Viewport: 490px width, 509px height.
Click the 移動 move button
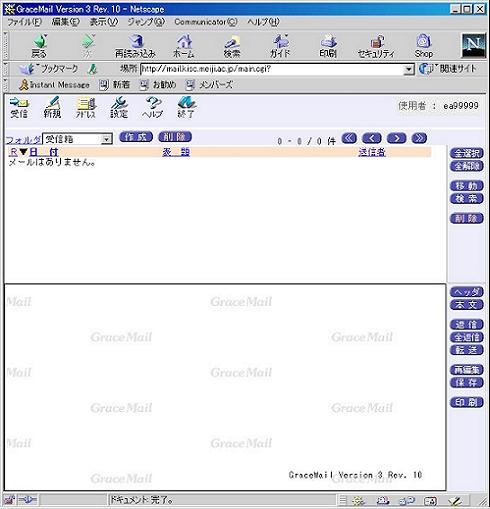point(467,186)
